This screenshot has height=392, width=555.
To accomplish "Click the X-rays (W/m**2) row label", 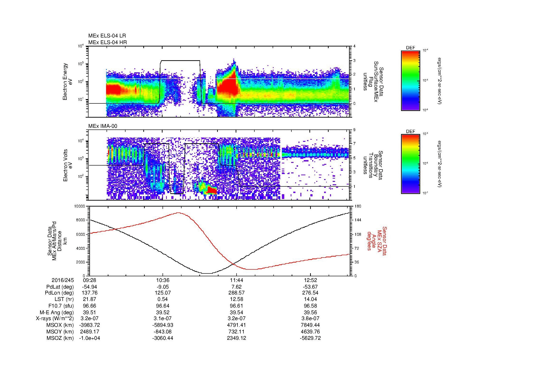I will click(x=55, y=318).
